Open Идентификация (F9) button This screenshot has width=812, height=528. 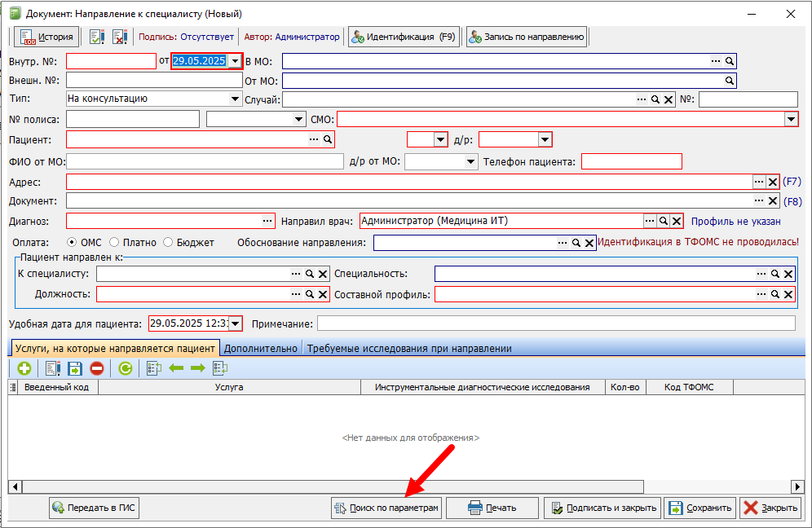(404, 37)
